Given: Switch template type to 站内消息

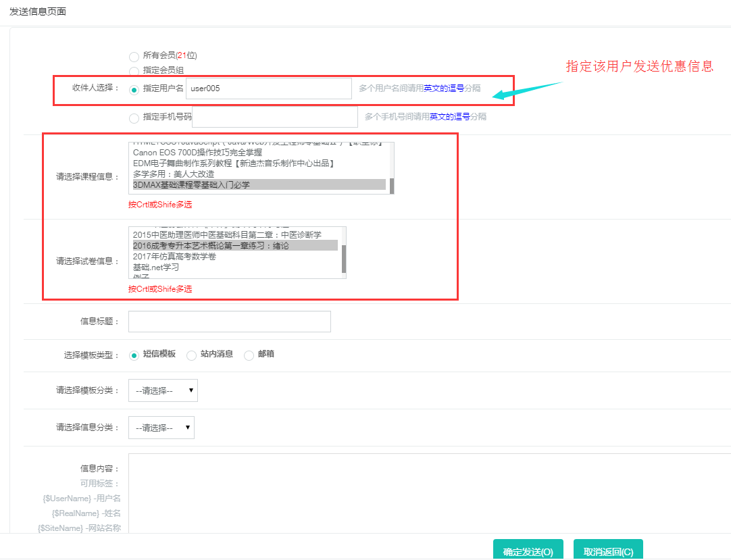Looking at the screenshot, I should pos(191,355).
